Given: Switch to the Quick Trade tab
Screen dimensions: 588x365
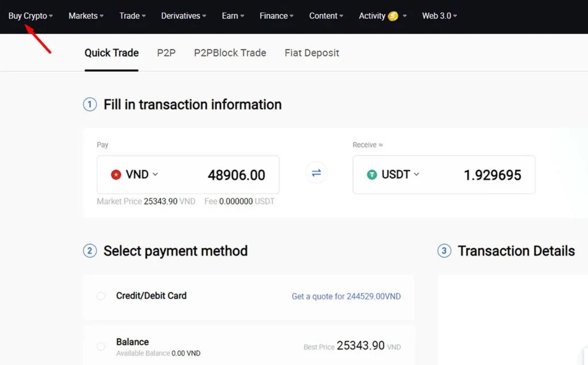Looking at the screenshot, I should (x=111, y=53).
